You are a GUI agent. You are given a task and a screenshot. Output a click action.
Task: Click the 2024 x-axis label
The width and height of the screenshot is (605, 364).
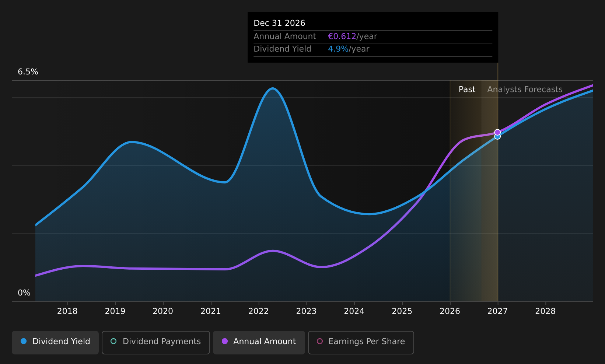coord(354,311)
